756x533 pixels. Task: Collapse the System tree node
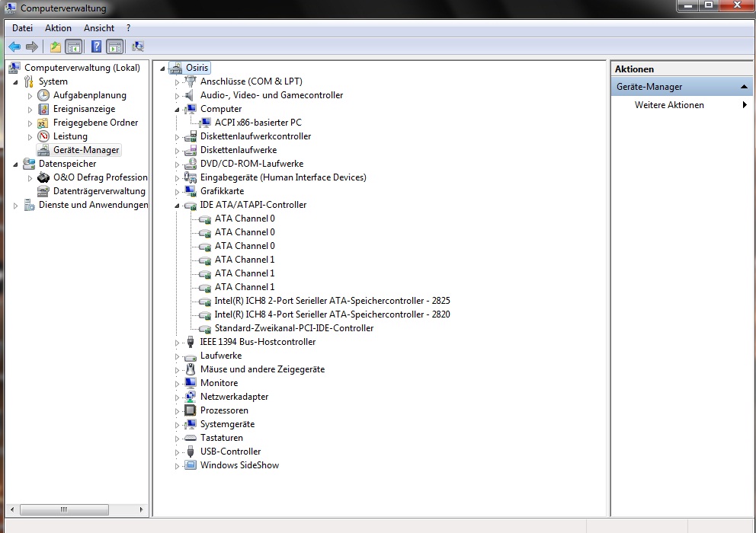click(15, 82)
